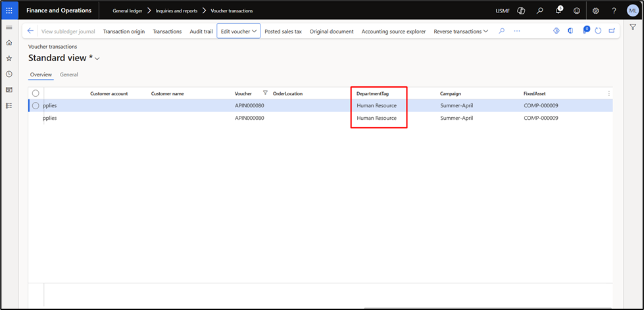The height and width of the screenshot is (310, 644).
Task: Select second row voucher APIN000080
Action: [x=249, y=118]
